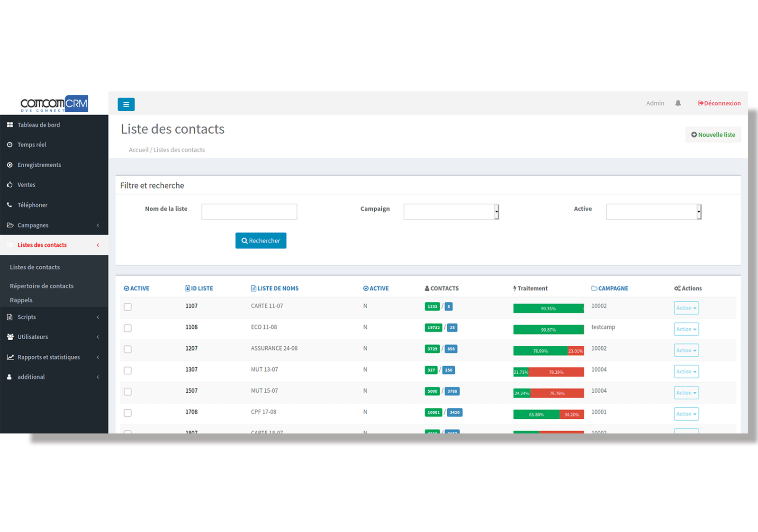The width and height of the screenshot is (758, 532).
Task: Check the box for list 1107
Action: coord(128,307)
